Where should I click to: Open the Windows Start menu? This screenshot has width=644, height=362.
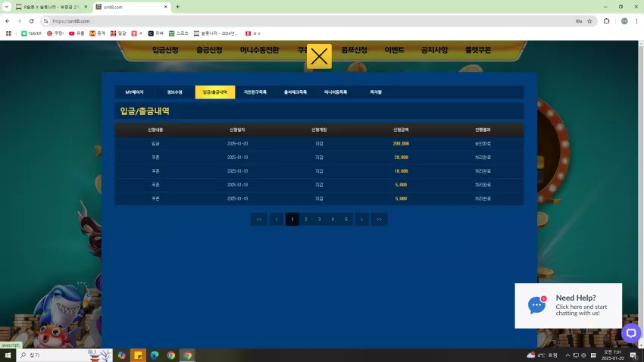[x=8, y=355]
